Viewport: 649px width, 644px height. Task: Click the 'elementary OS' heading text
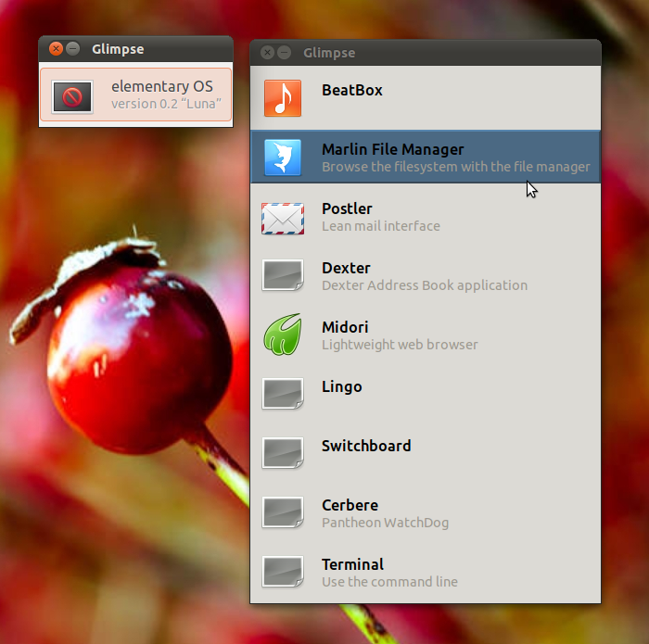coord(162,86)
